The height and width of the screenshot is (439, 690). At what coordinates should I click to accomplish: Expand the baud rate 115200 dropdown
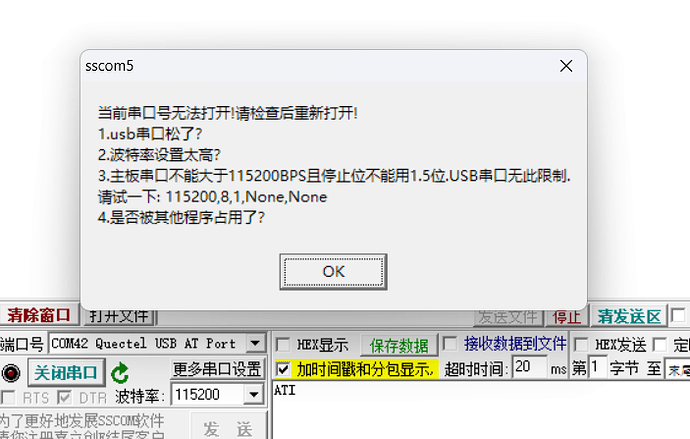tap(254, 395)
